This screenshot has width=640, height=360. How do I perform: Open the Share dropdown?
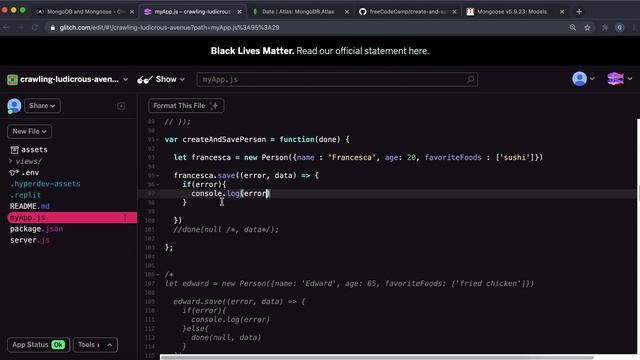pyautogui.click(x=42, y=106)
